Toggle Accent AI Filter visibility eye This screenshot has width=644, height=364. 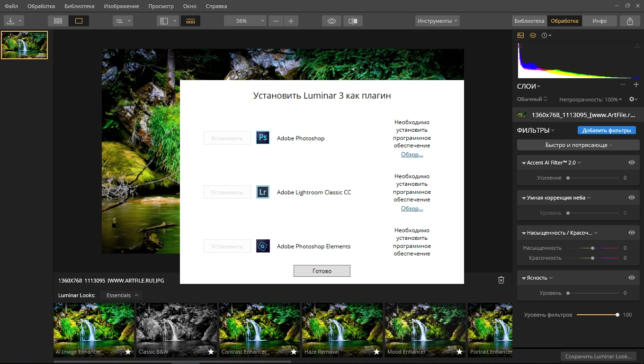pos(632,163)
